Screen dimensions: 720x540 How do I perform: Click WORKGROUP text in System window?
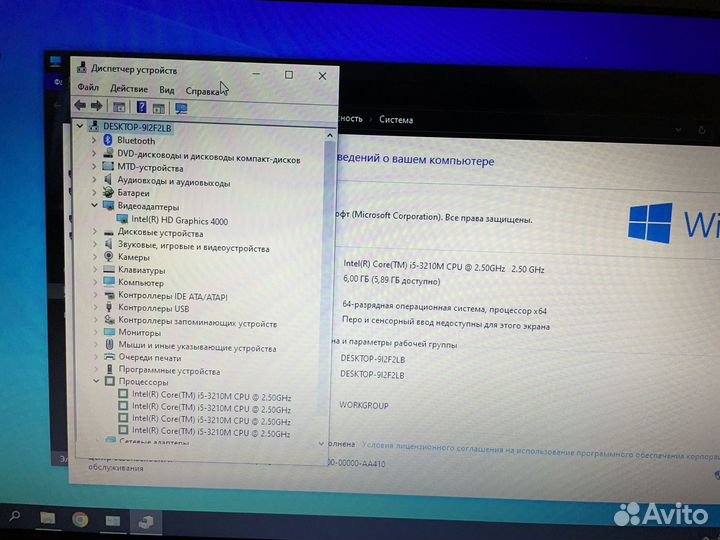click(x=364, y=405)
